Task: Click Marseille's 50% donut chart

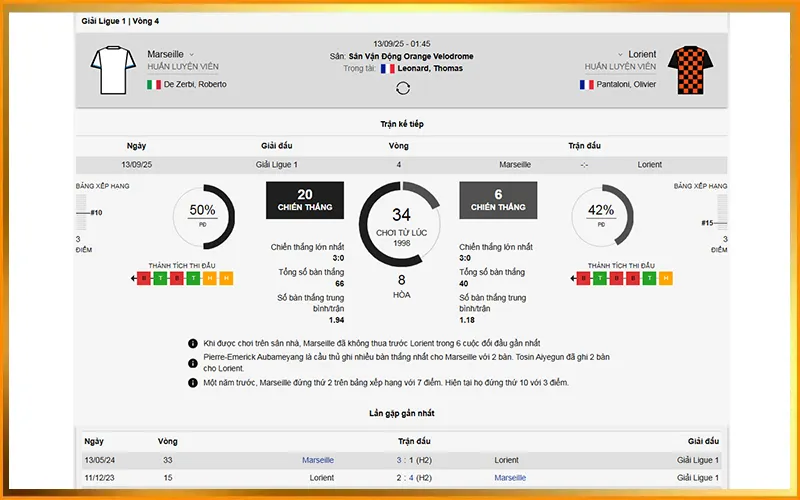Action: (203, 214)
